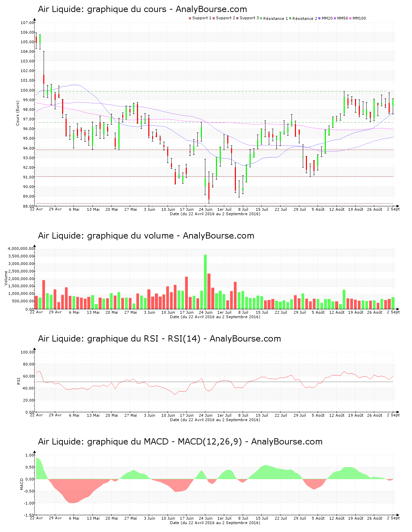This screenshot has width=412, height=532.
Task: Click the '24 Juin' date on volume chart
Action: click(206, 312)
